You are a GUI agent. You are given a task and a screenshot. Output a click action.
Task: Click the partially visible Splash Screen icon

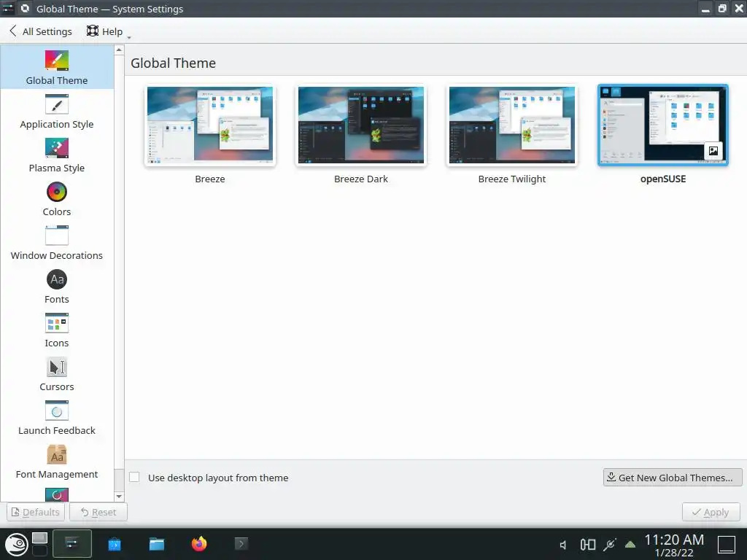point(57,494)
